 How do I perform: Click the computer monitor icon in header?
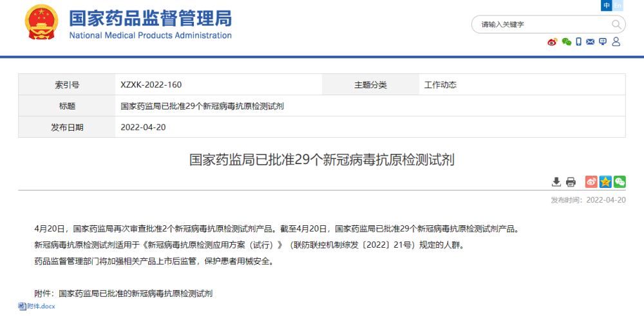603,42
